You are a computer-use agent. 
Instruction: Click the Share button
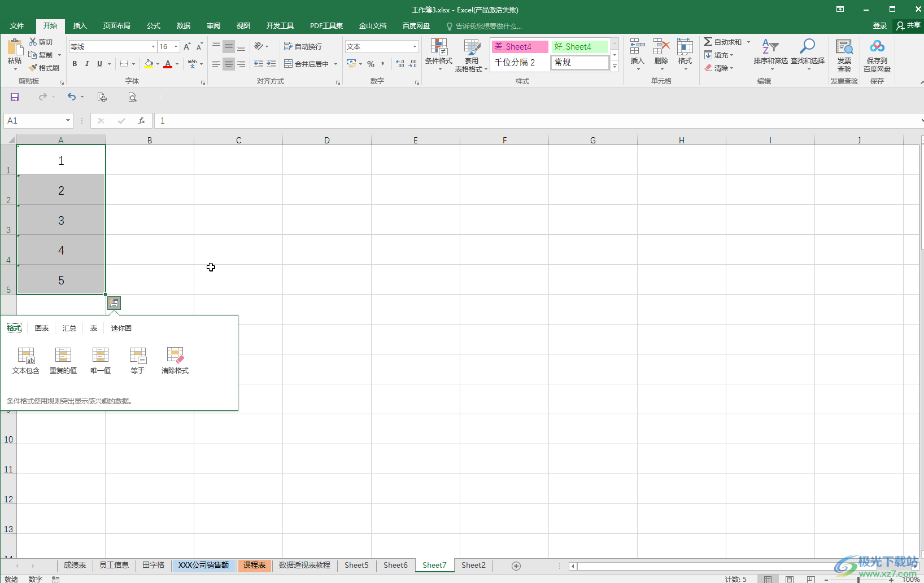click(x=908, y=25)
